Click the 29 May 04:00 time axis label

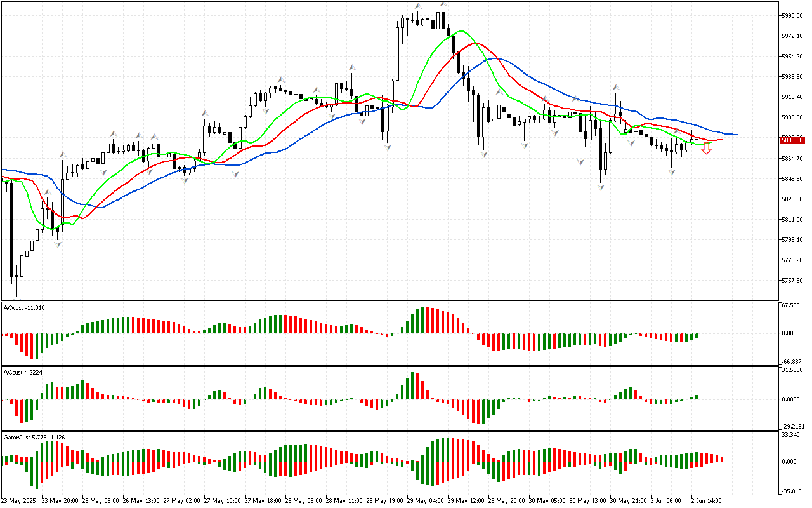[425, 500]
